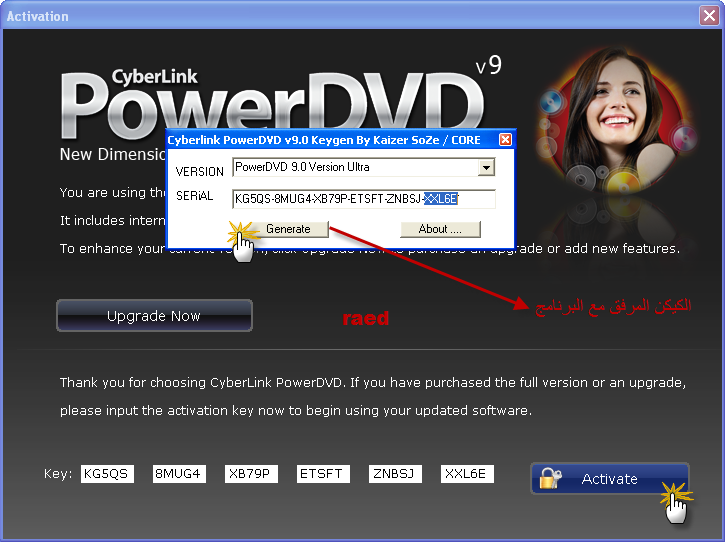Click the SERiAL label text
The height and width of the screenshot is (542, 725).
click(x=195, y=196)
